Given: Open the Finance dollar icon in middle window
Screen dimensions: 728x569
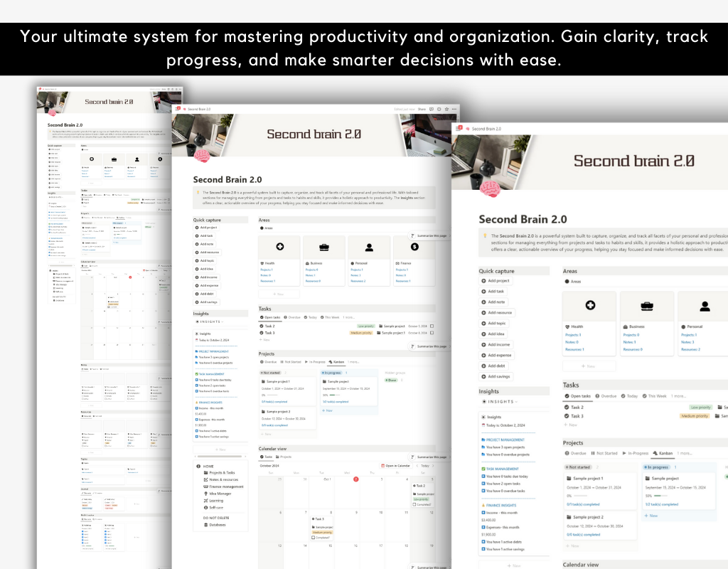Looking at the screenshot, I should tap(414, 247).
